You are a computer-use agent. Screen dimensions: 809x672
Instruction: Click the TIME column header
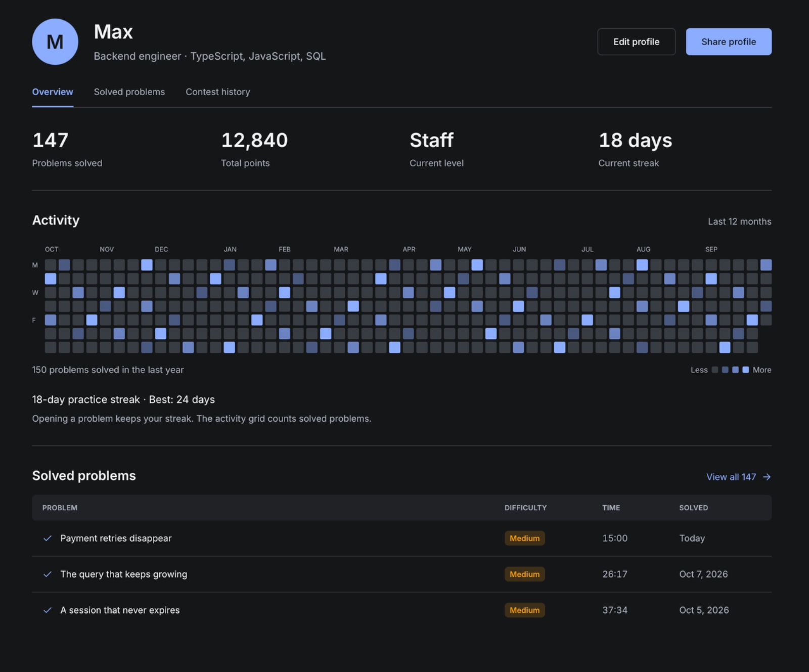point(611,508)
